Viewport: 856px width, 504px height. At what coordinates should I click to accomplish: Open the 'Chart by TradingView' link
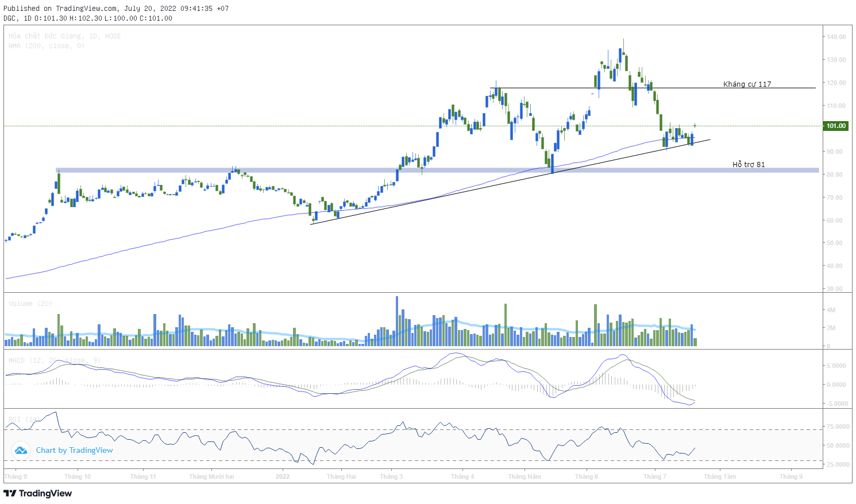[74, 451]
